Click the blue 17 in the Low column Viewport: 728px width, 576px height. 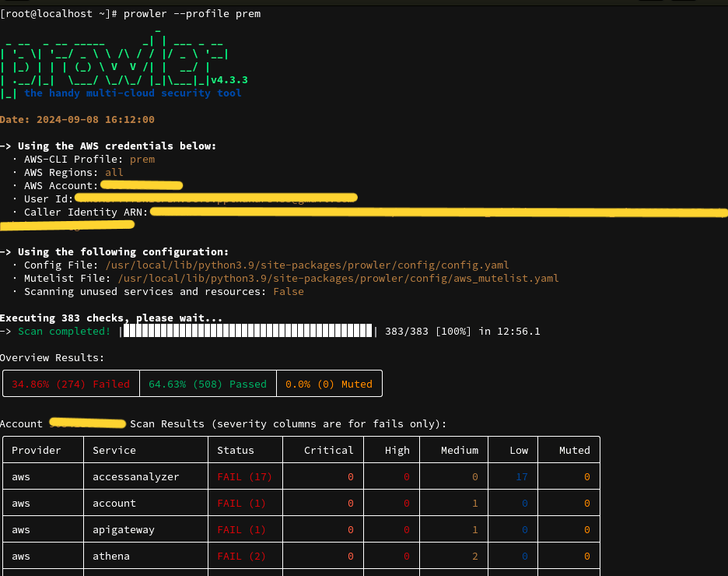[516, 476]
